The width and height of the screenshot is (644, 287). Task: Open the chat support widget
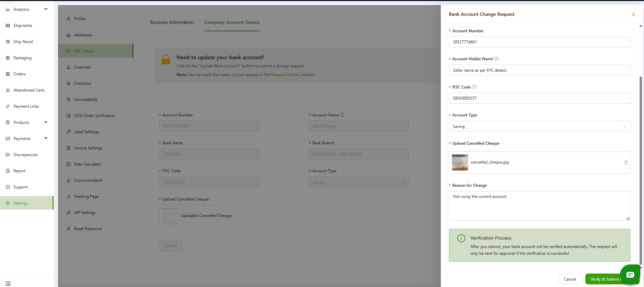click(630, 275)
